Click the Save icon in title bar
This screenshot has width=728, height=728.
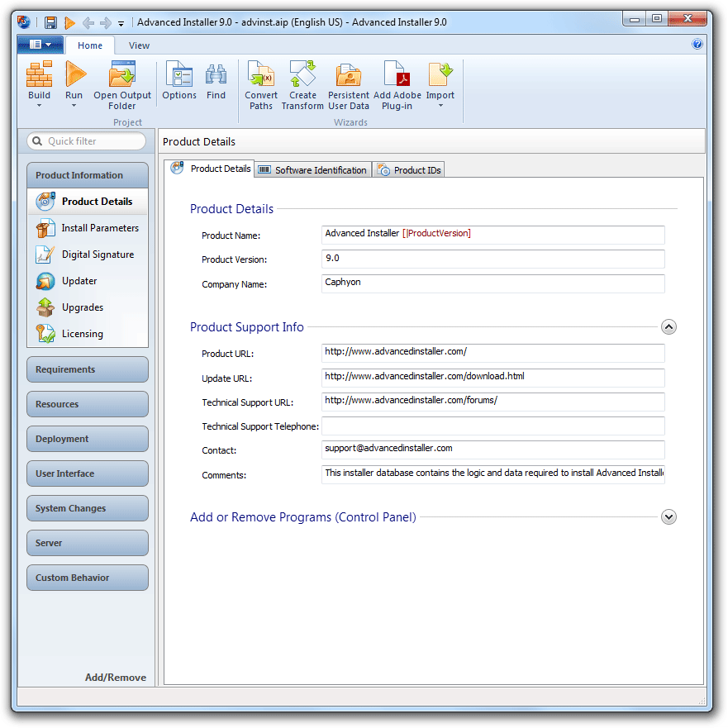[50, 22]
